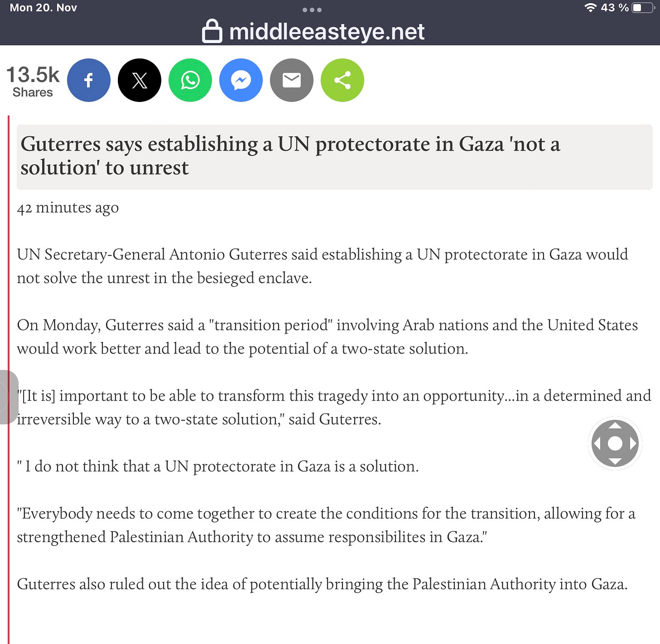The height and width of the screenshot is (644, 660).
Task: Share the article on X
Action: [140, 80]
